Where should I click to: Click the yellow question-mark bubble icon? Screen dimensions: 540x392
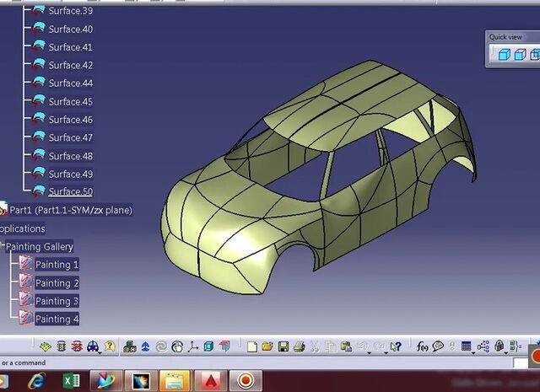click(110, 346)
